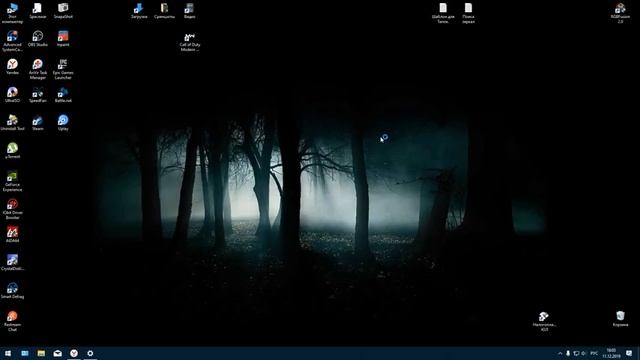Screen dimensions: 640x360
Task: Open the volume tray control
Action: click(583, 353)
